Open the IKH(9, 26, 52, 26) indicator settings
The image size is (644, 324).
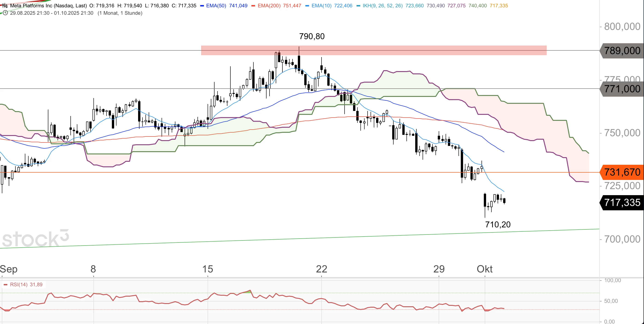click(383, 6)
